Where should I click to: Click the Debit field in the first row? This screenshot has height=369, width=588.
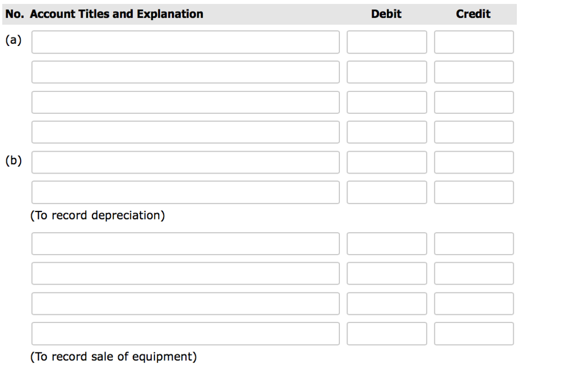point(386,41)
